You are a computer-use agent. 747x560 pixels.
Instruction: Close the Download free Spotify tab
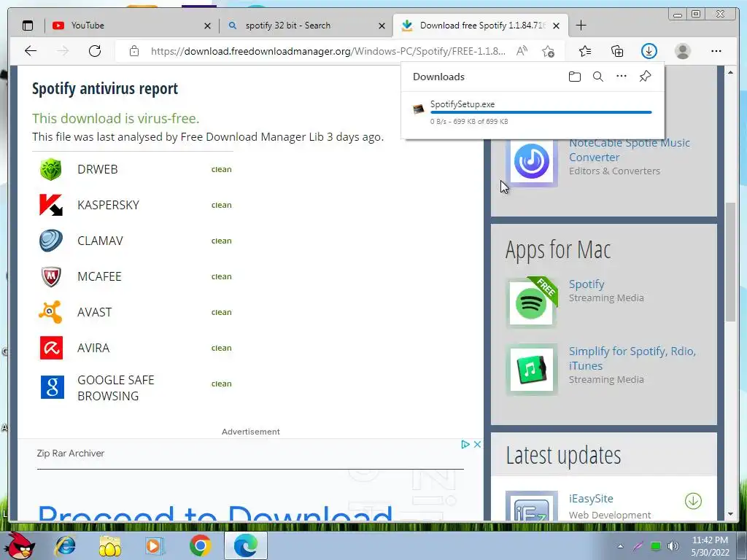(x=556, y=26)
